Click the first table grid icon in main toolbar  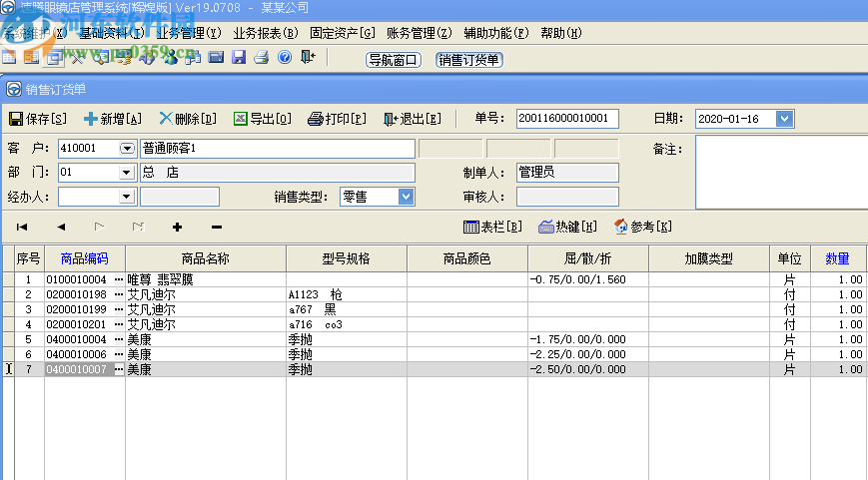[x=9, y=57]
